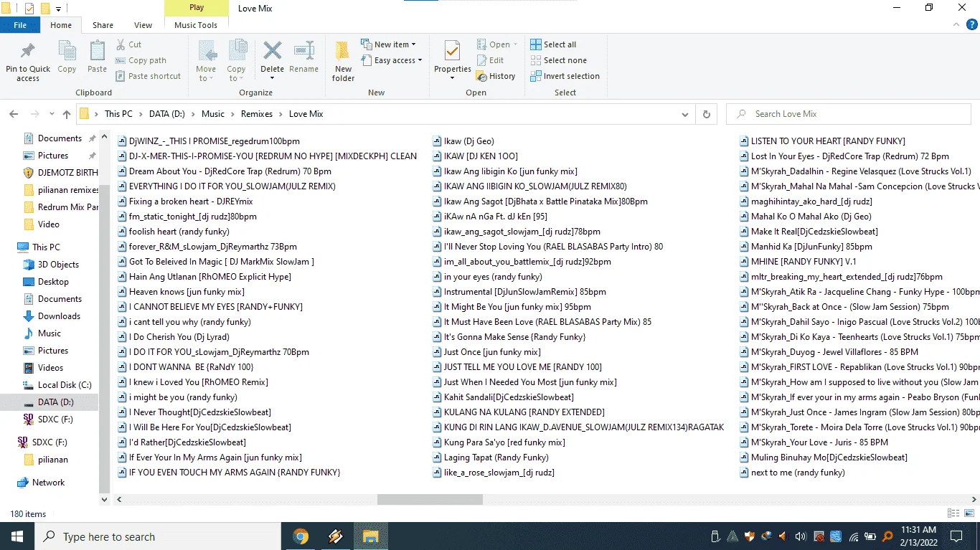Select file Fixing a broken heart - DJREYmix
The height and width of the screenshot is (550, 980).
tap(185, 201)
